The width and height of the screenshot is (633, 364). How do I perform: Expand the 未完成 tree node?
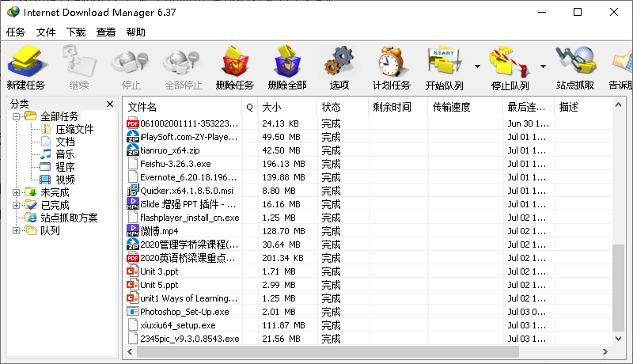click(16, 192)
